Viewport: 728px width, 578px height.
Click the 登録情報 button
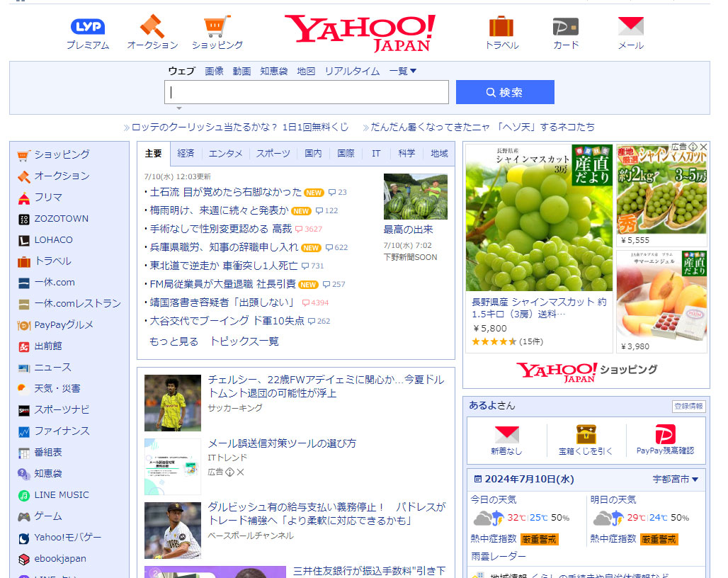688,406
